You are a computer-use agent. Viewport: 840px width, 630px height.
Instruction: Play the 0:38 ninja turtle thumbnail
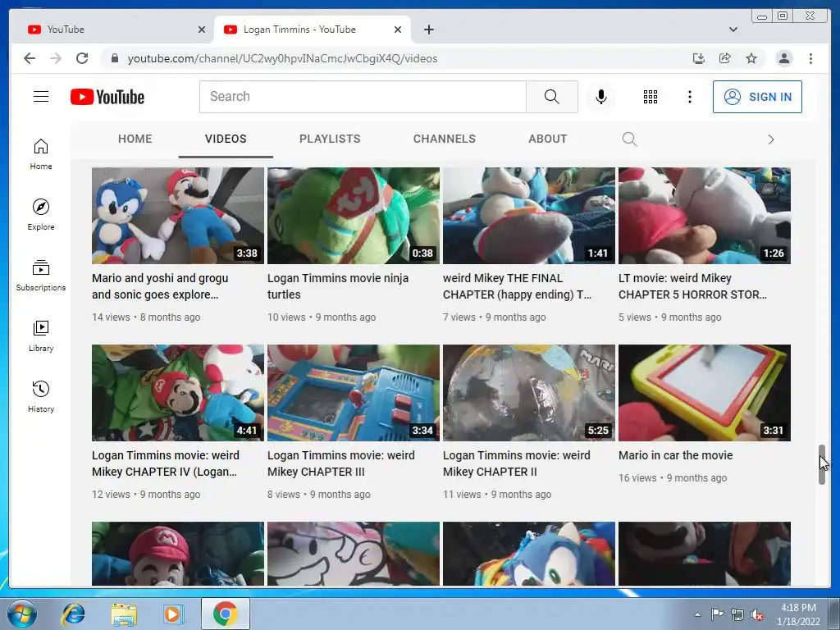(x=354, y=216)
